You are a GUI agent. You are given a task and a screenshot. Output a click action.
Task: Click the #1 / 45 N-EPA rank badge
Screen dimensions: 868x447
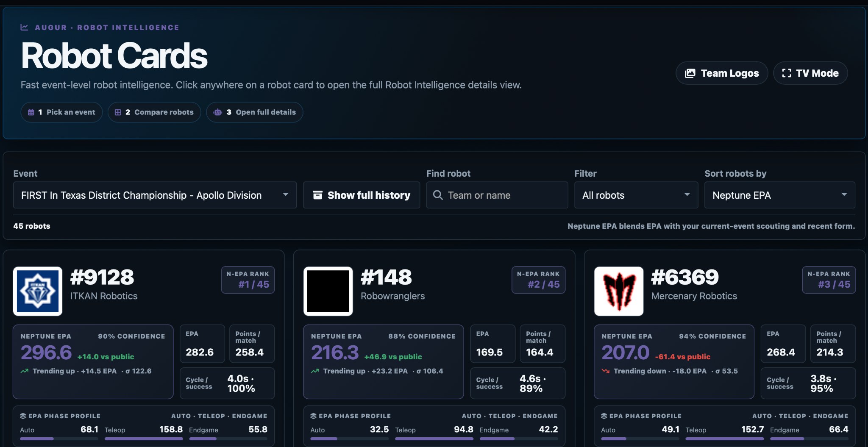tap(248, 280)
